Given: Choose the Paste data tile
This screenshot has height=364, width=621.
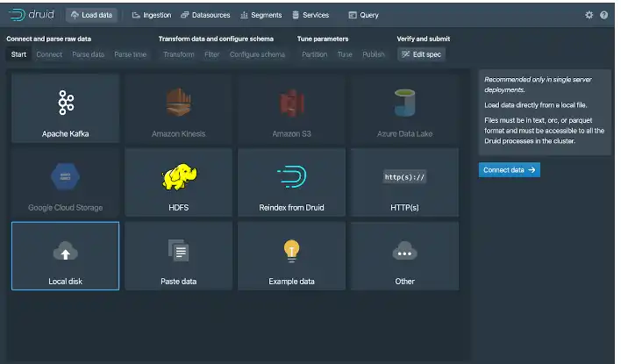Looking at the screenshot, I should (179, 256).
